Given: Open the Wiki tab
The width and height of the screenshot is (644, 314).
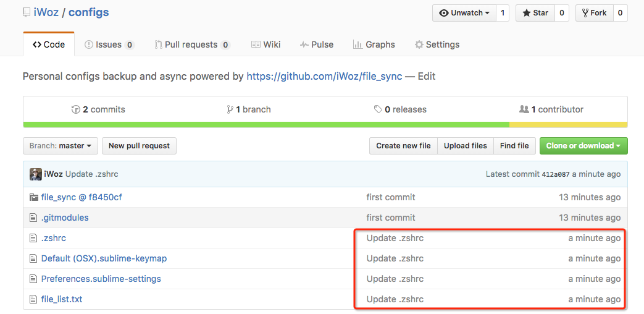Looking at the screenshot, I should point(266,45).
